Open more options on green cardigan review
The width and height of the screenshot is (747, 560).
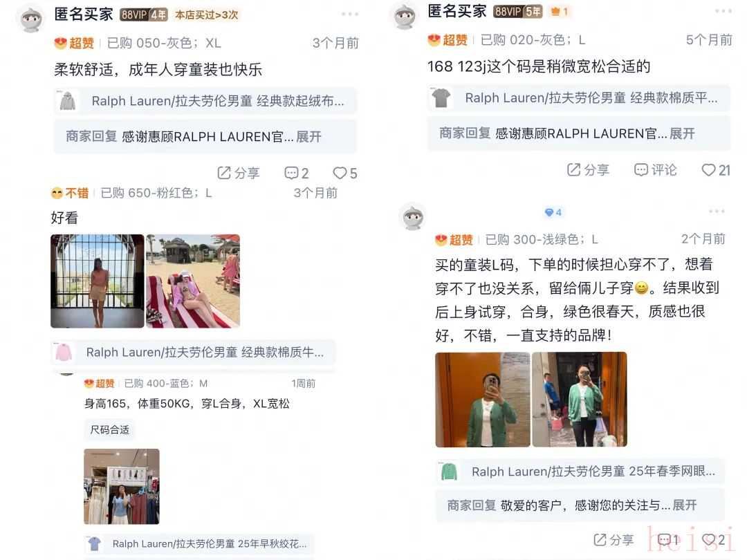tap(717, 211)
